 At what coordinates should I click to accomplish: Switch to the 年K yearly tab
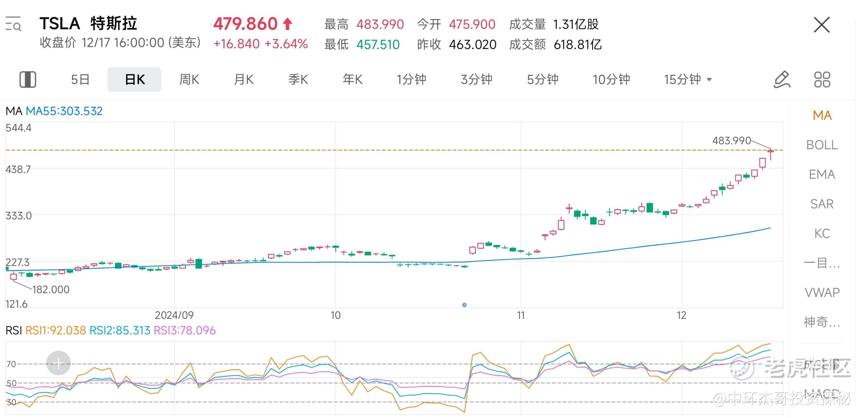point(352,79)
